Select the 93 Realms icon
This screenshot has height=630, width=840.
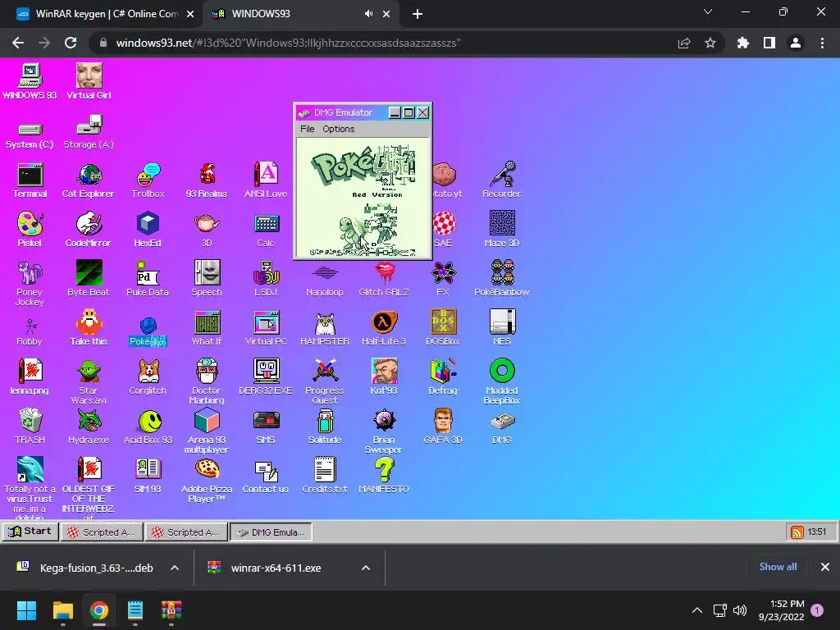[x=207, y=180]
